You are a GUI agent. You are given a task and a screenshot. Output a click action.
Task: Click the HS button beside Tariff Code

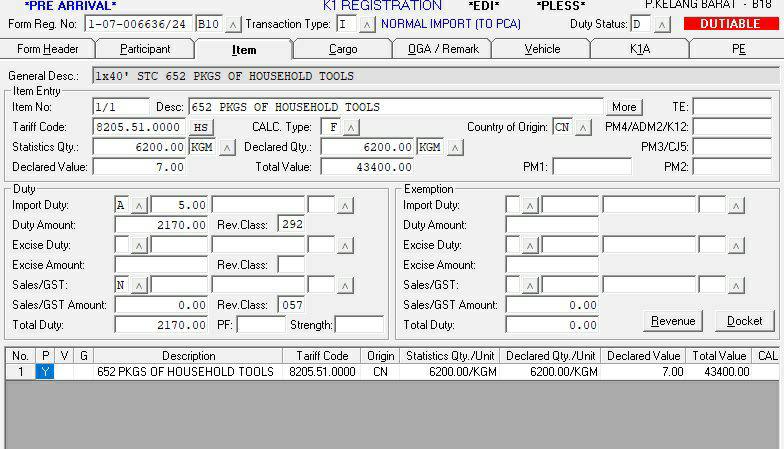tap(202, 127)
